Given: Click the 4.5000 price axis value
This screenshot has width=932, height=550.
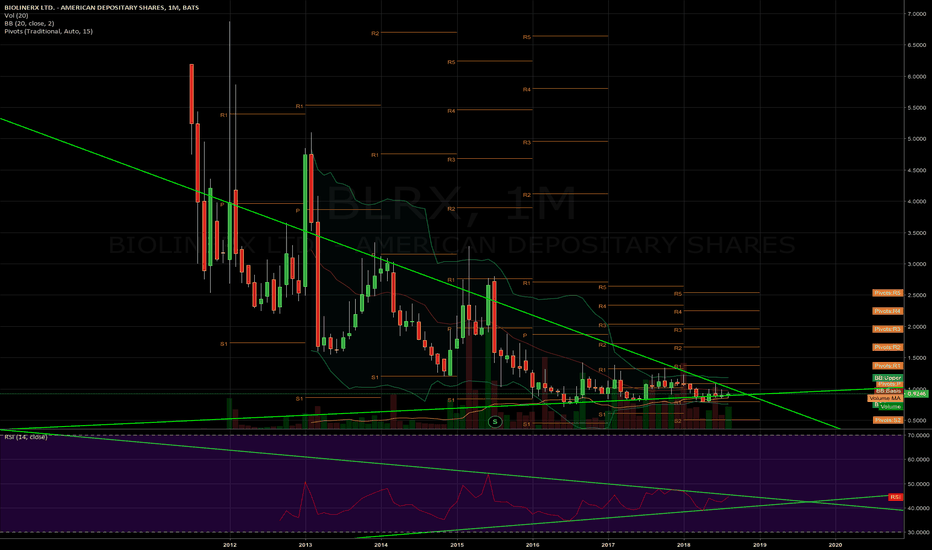Looking at the screenshot, I should pos(917,171).
